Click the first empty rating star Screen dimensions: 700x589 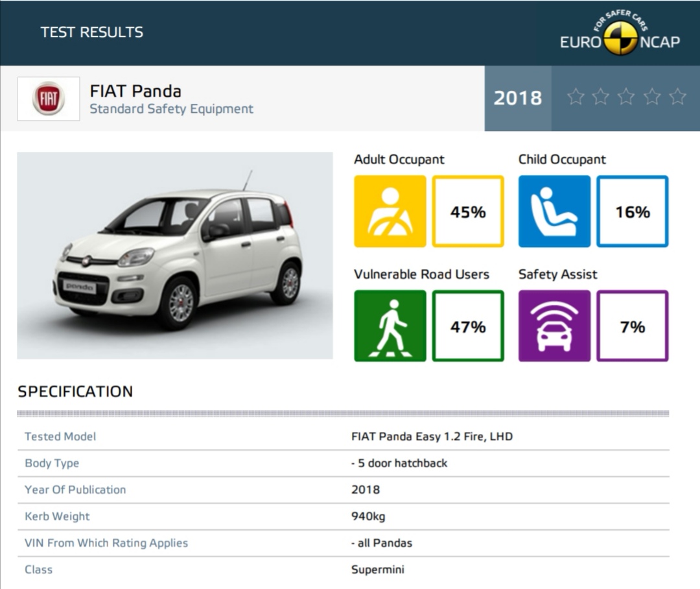tap(576, 97)
